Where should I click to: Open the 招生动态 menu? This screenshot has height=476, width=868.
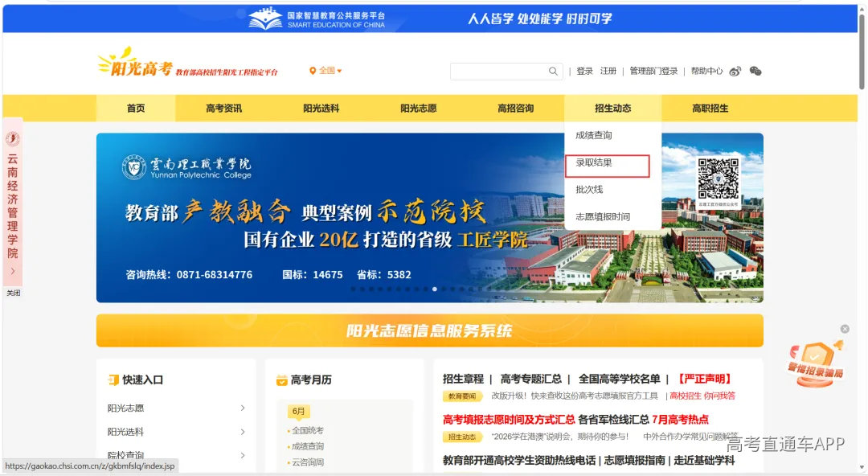click(612, 108)
